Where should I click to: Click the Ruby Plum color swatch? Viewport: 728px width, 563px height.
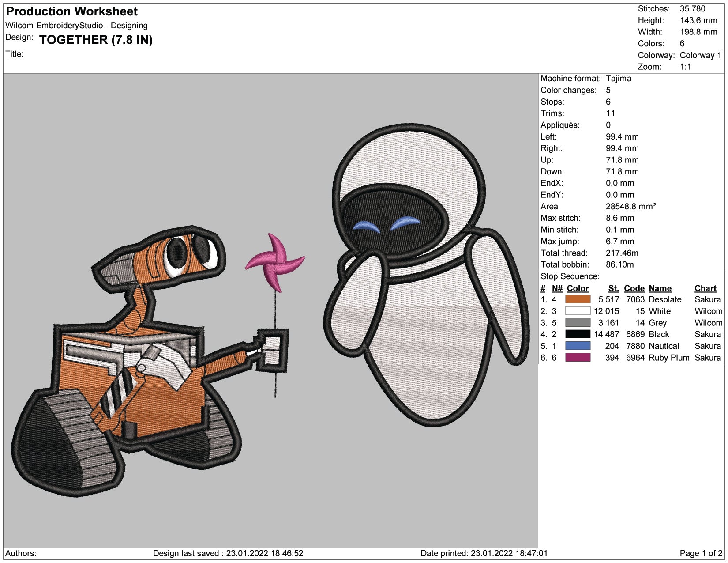click(578, 358)
